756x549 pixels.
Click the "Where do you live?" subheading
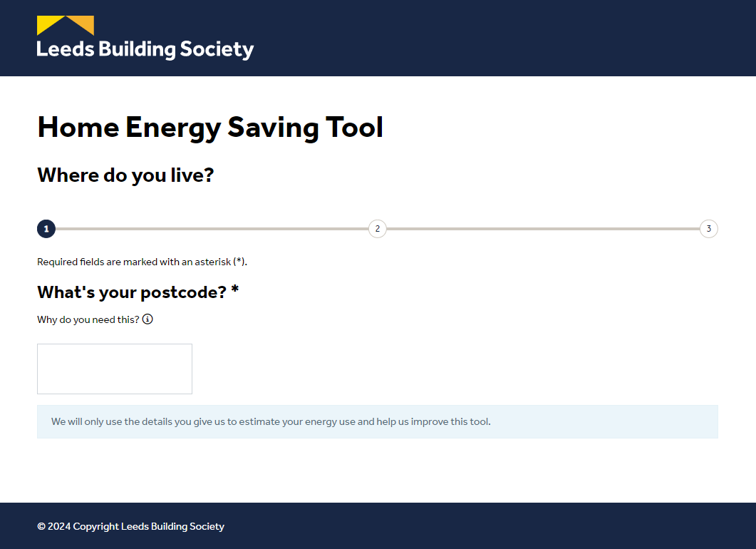125,175
